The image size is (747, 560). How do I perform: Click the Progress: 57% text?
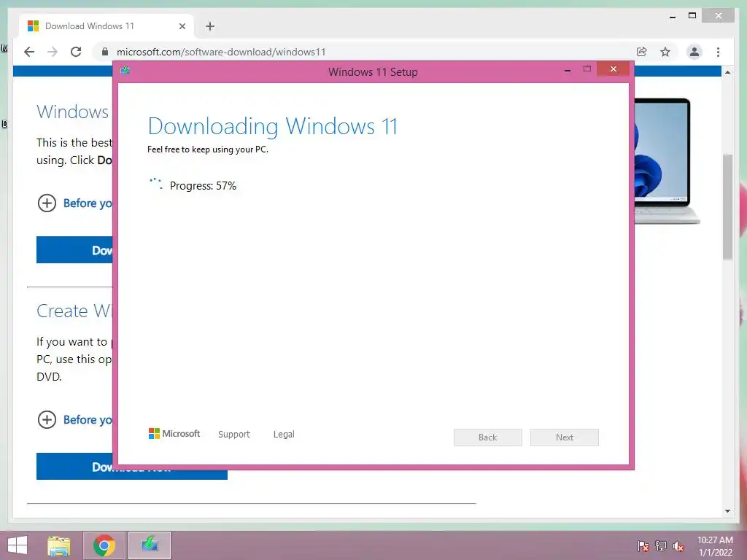(x=203, y=186)
